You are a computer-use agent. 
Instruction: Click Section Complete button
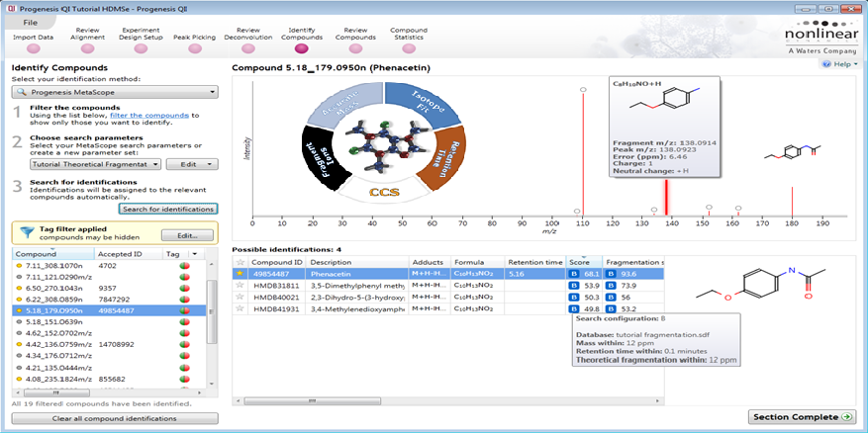[802, 417]
